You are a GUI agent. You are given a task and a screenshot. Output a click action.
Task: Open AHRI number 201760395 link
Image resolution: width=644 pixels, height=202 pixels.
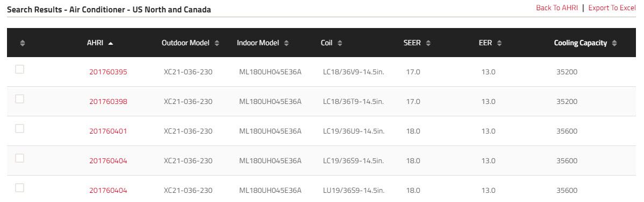pos(109,72)
